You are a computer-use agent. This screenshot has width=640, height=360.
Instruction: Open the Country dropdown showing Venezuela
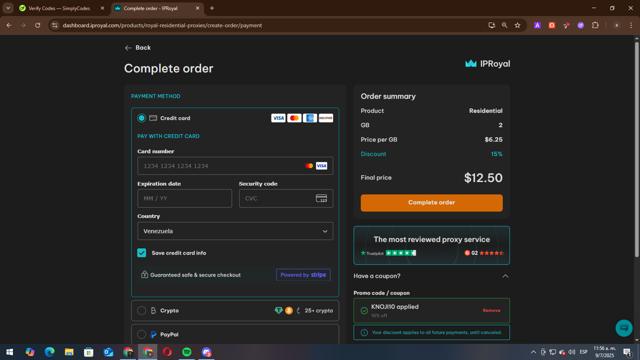tap(235, 231)
